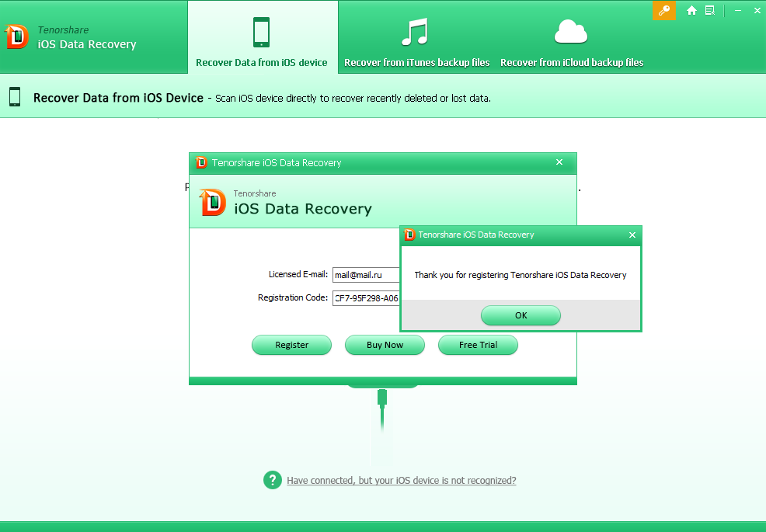Screen dimensions: 766x532
Task: Open the home page icon
Action: coord(691,11)
